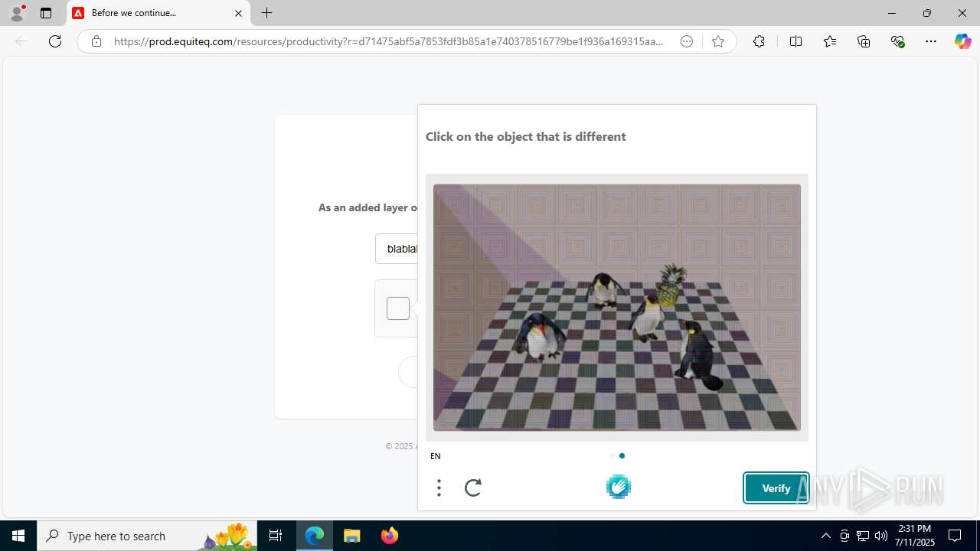Open the captcha options menu (three dots)
The image size is (980, 551).
tap(439, 487)
